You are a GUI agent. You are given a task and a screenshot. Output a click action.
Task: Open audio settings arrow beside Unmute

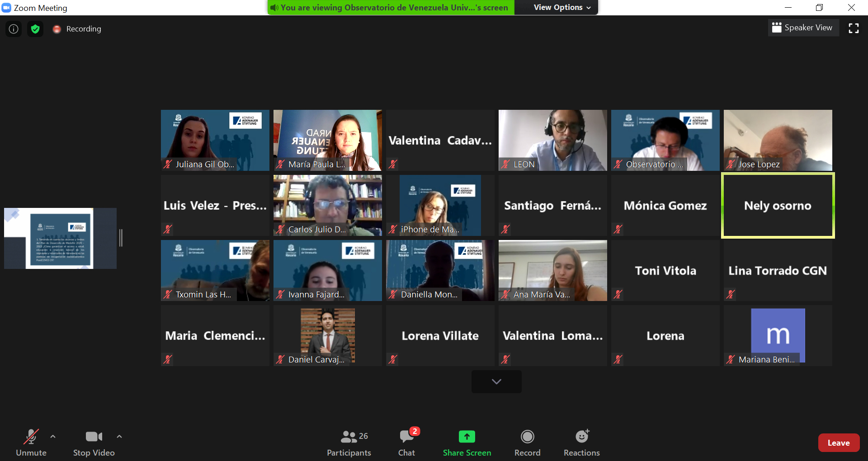(53, 437)
